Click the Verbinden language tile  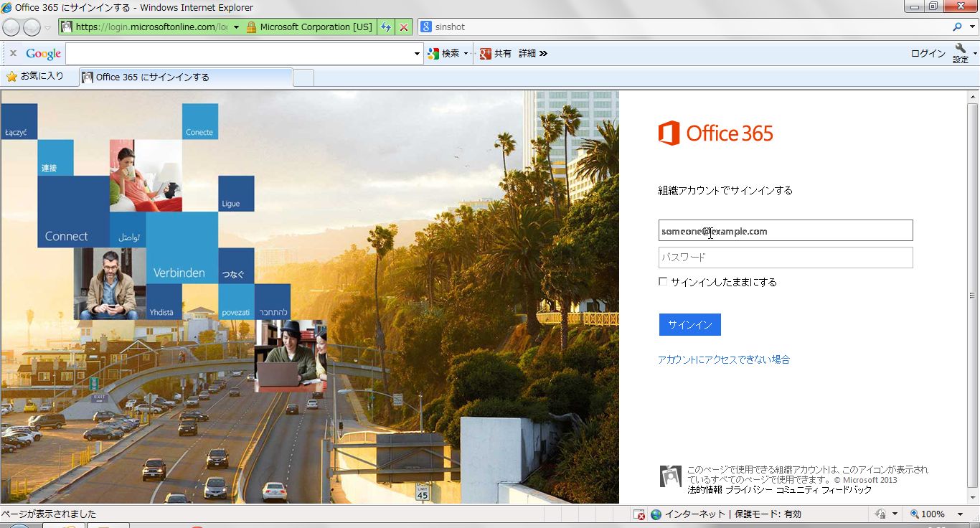pyautogui.click(x=182, y=247)
